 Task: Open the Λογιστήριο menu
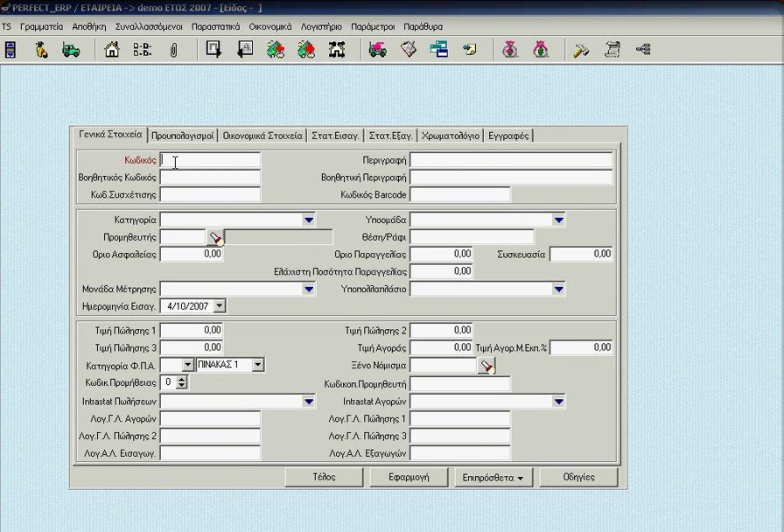[x=321, y=26]
